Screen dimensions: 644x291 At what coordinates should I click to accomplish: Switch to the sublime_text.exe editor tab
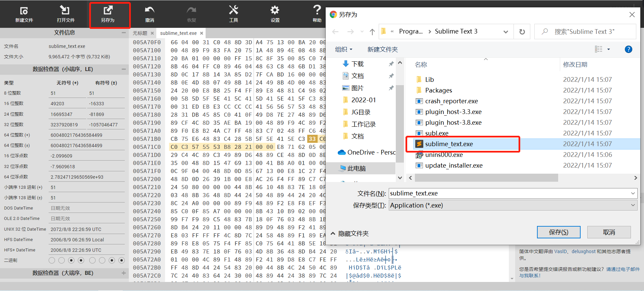coord(178,33)
